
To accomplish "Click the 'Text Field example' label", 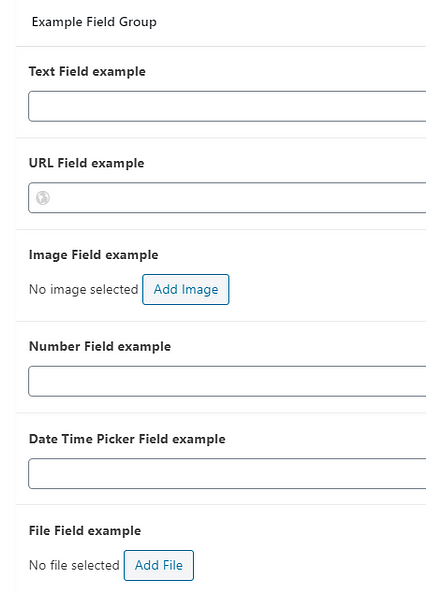I will [87, 71].
